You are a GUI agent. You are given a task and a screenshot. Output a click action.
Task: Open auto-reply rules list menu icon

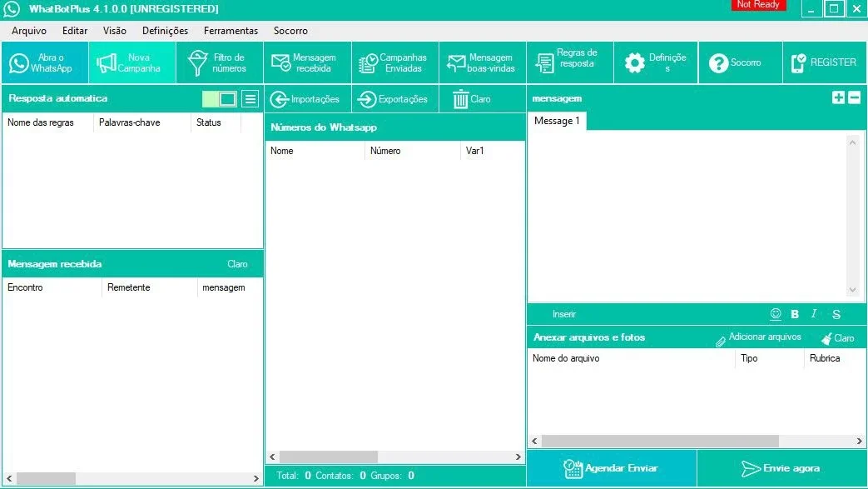[250, 99]
